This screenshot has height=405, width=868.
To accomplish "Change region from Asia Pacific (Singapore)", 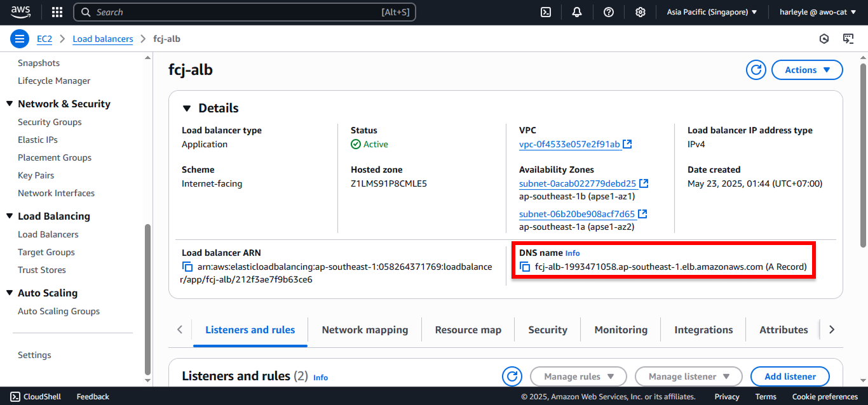I will [712, 12].
